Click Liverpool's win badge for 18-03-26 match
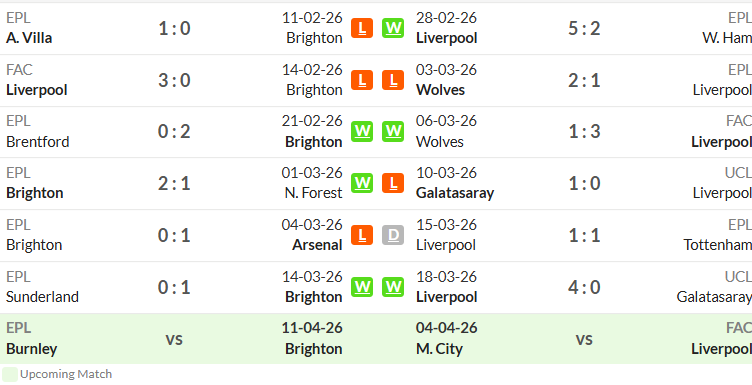The width and height of the screenshot is (752, 385). [393, 287]
